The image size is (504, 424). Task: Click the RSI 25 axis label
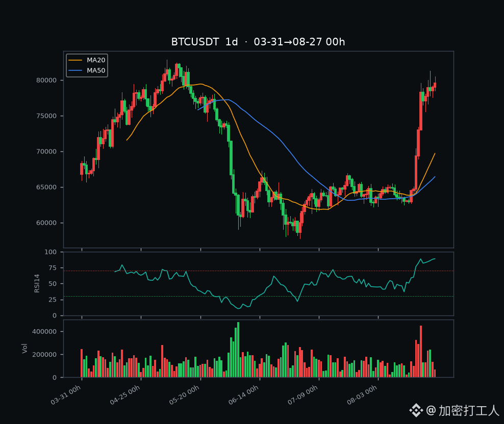point(53,300)
